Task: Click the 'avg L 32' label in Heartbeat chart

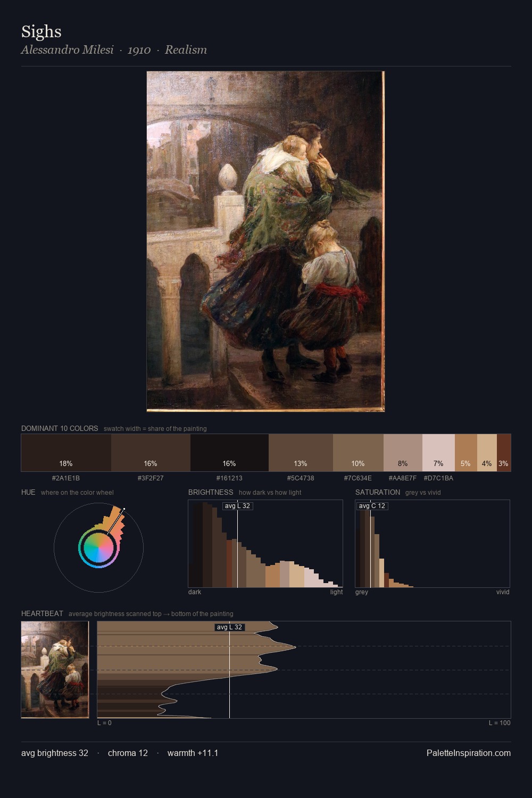Action: tap(229, 627)
